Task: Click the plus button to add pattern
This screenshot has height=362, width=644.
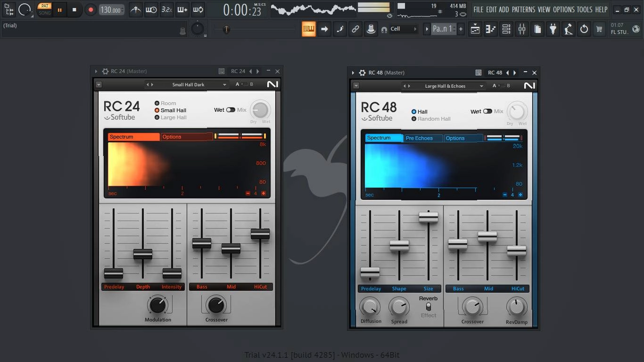Action: tap(461, 29)
